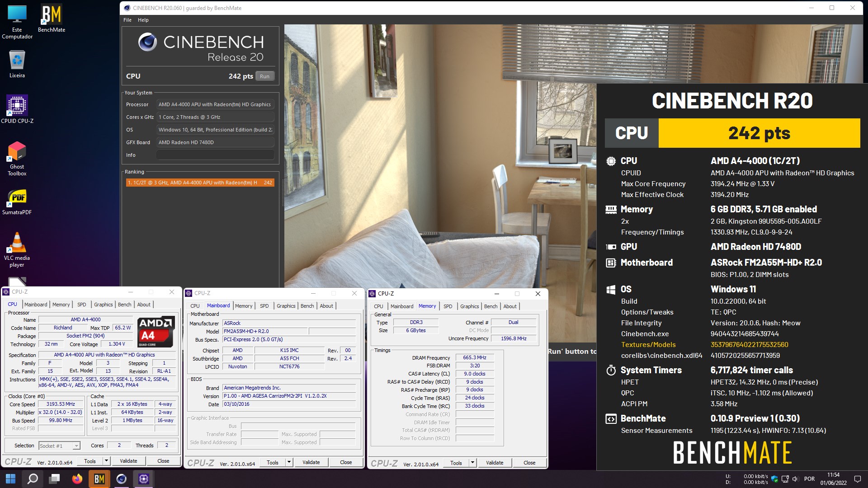This screenshot has width=868, height=488.
Task: Click the 242 pts score in BenchMate panel
Action: 759,133
